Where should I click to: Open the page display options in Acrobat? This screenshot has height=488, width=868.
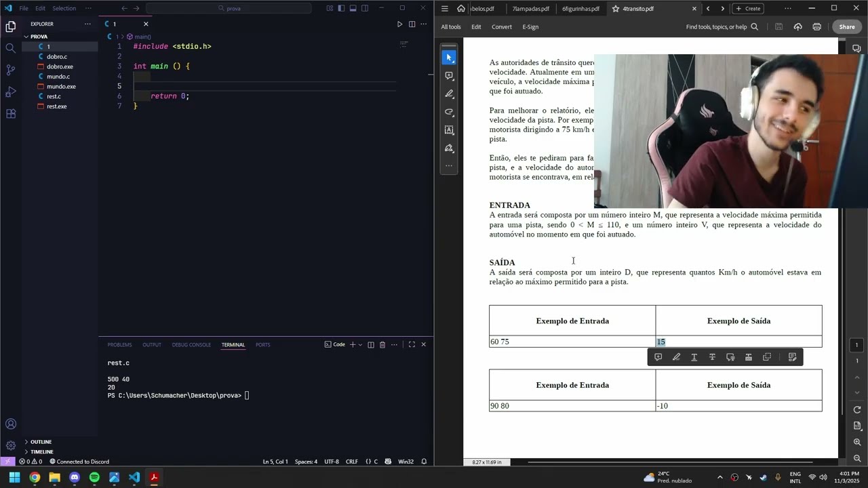point(857,426)
